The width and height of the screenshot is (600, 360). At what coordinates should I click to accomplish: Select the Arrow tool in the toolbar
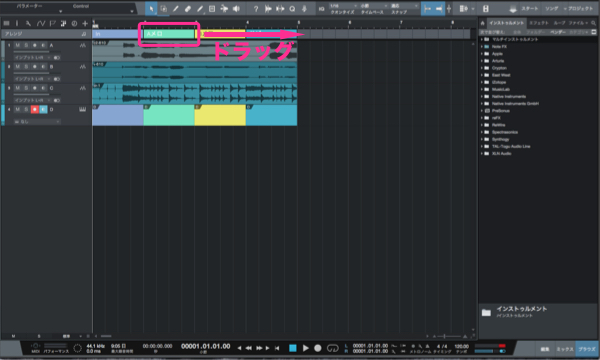point(151,9)
